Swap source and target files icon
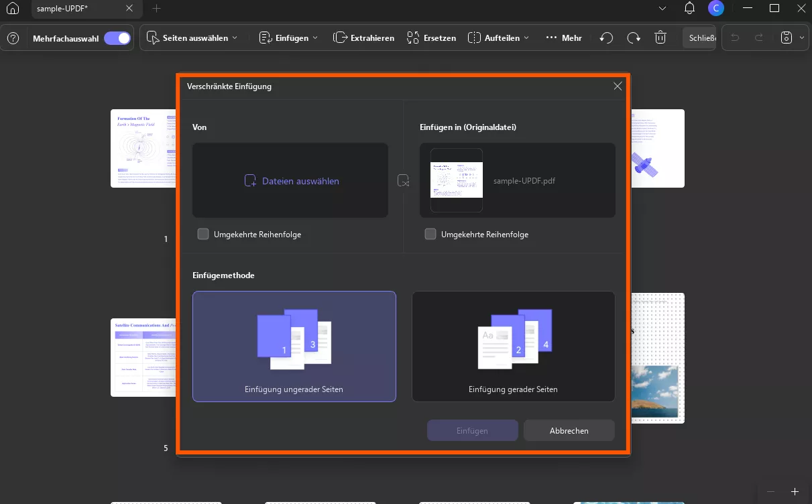Image resolution: width=812 pixels, height=504 pixels. pyautogui.click(x=403, y=180)
